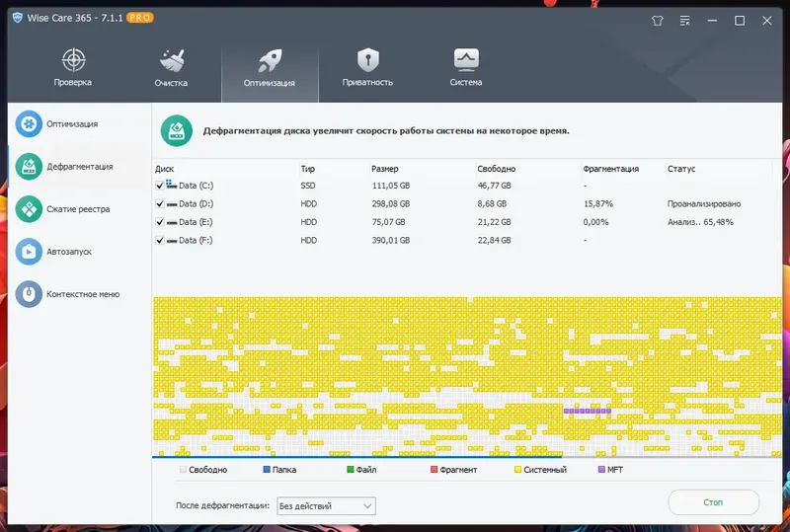
Task: Click the green Файл legend swatch
Action: click(x=351, y=470)
